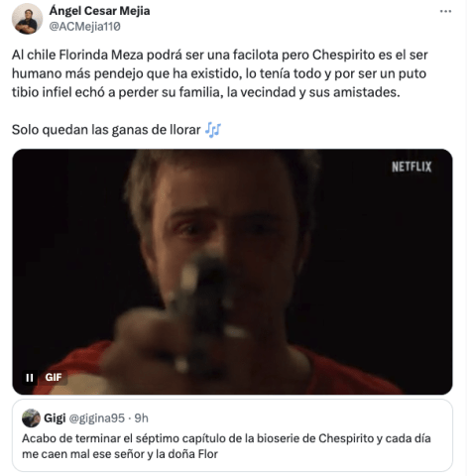The height and width of the screenshot is (476, 472).
Task: Open the tweet's more options menu
Action: point(445,12)
